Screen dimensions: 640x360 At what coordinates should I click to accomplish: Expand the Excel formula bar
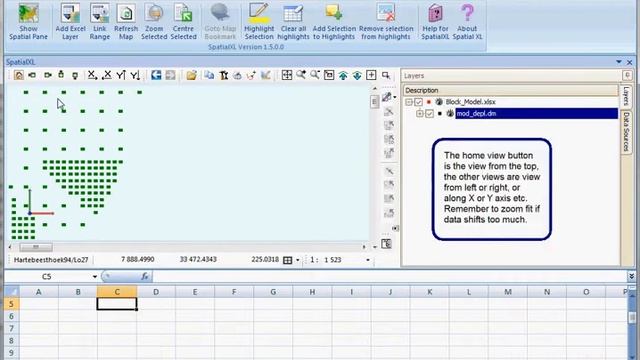[631, 276]
